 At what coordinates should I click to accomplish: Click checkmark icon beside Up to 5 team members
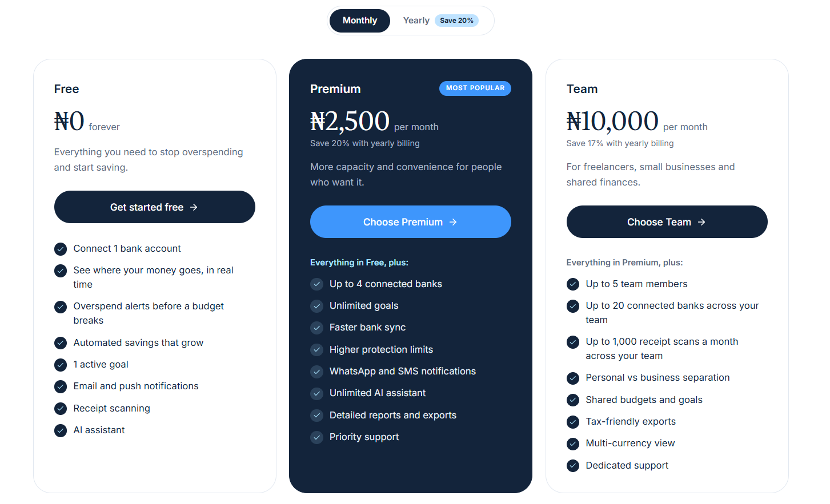tap(573, 284)
